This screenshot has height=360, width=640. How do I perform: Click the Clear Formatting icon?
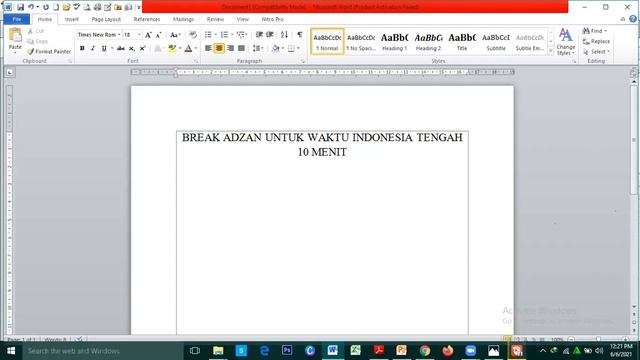coord(193,35)
